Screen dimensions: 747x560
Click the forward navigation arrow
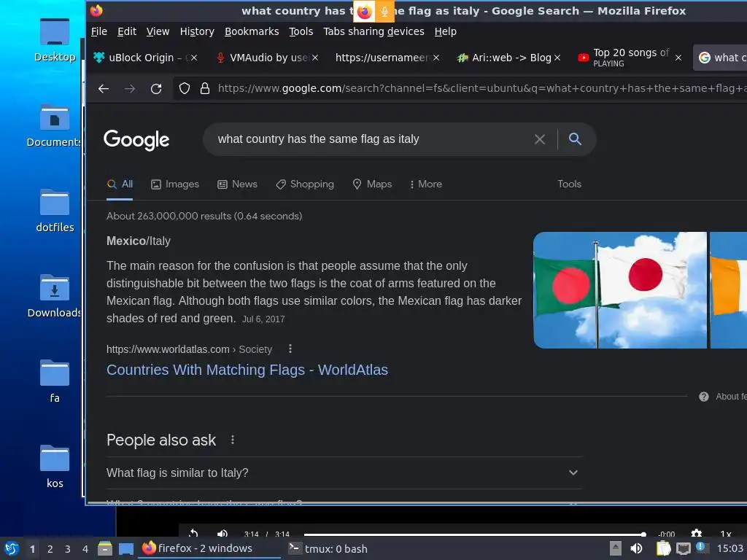click(x=130, y=88)
